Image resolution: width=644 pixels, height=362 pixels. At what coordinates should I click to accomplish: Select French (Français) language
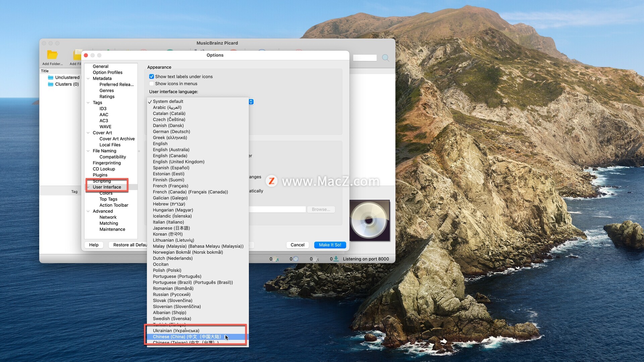198,186
